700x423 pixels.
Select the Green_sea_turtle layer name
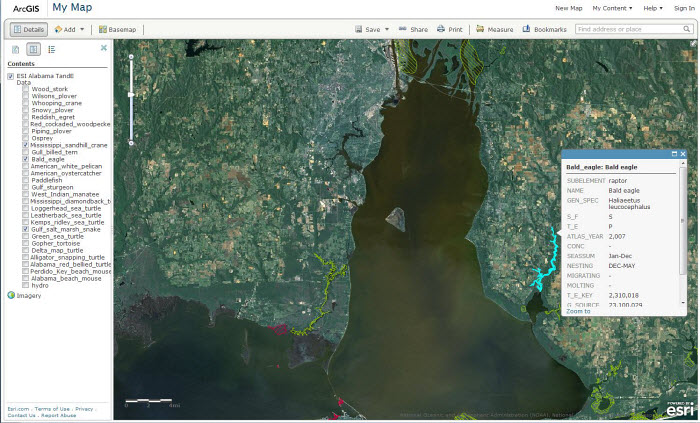coord(57,236)
